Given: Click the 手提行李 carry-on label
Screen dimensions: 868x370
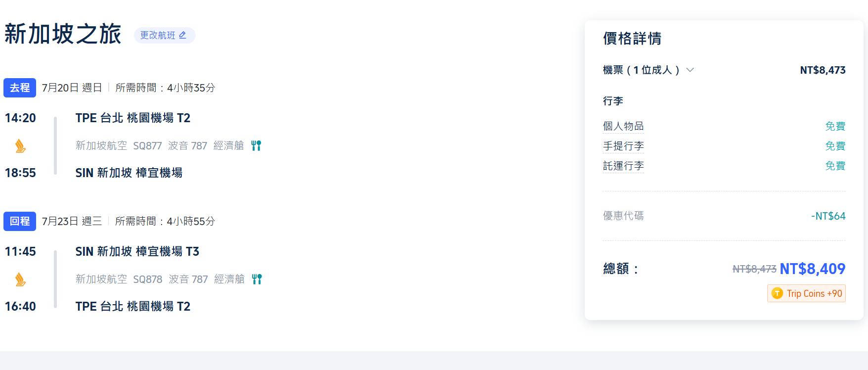Looking at the screenshot, I should pyautogui.click(x=623, y=146).
